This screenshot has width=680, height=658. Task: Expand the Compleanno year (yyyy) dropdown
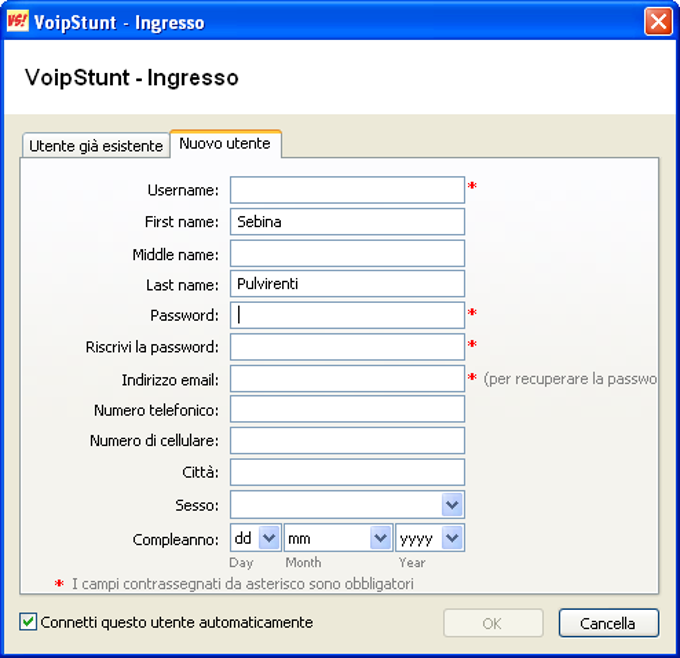click(452, 538)
